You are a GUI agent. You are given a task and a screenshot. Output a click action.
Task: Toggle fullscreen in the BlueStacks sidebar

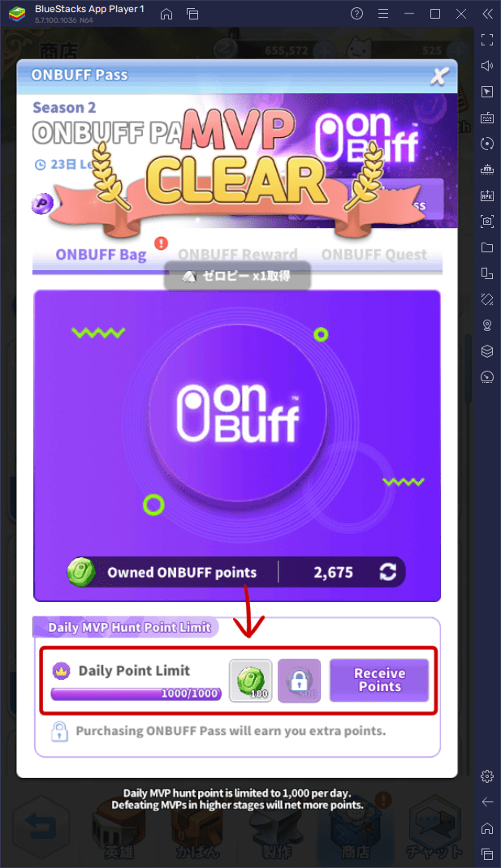[487, 39]
